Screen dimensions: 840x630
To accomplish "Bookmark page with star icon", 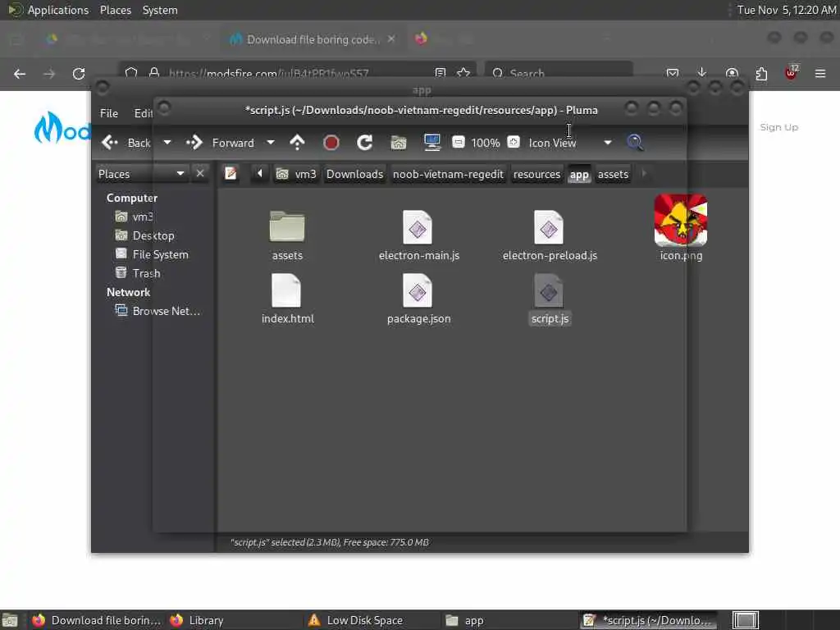I will point(463,73).
